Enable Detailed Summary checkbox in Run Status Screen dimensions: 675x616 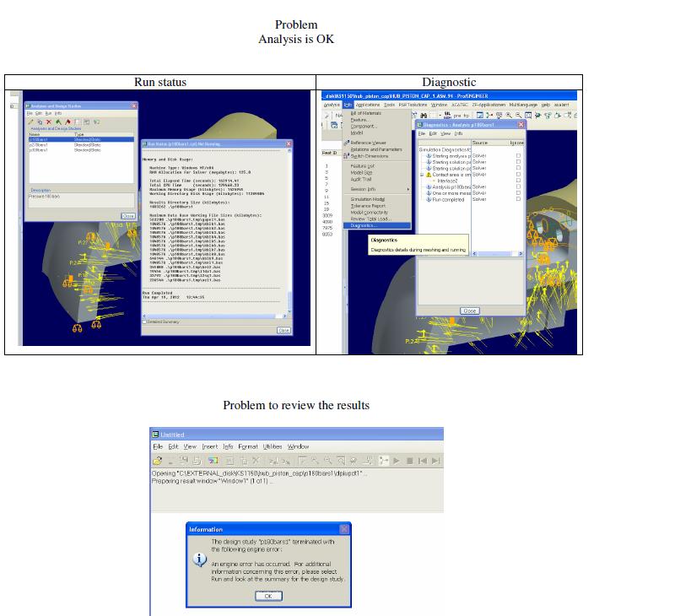click(144, 322)
